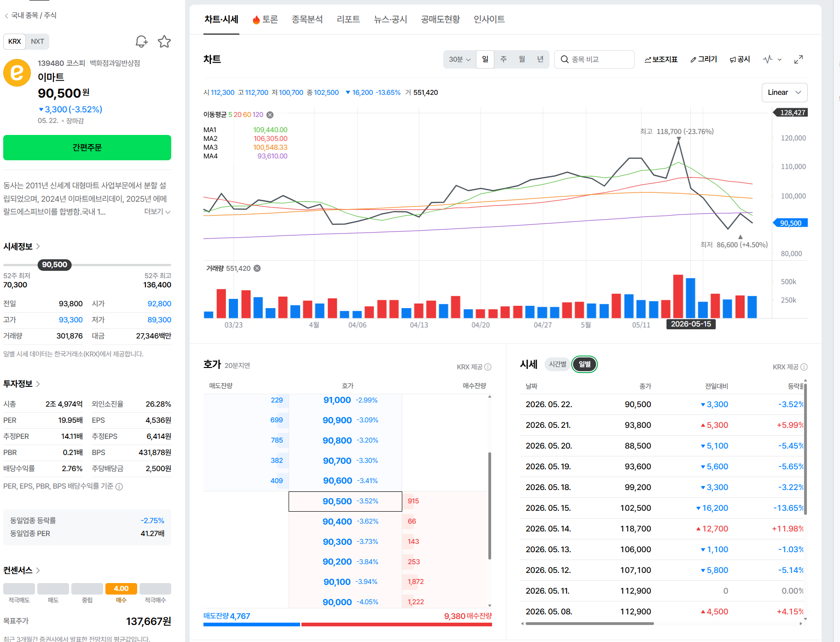Click the flame icon on 토론 tab

coord(256,20)
